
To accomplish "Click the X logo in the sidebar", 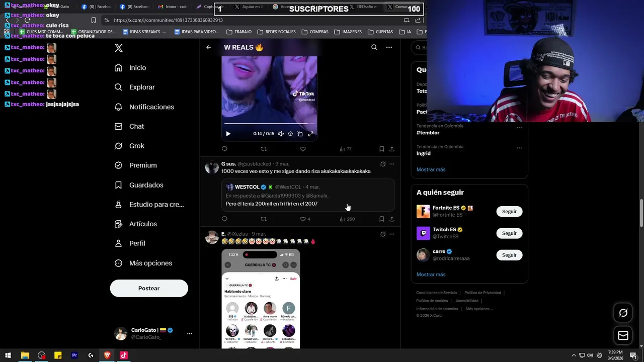I will pos(118,48).
